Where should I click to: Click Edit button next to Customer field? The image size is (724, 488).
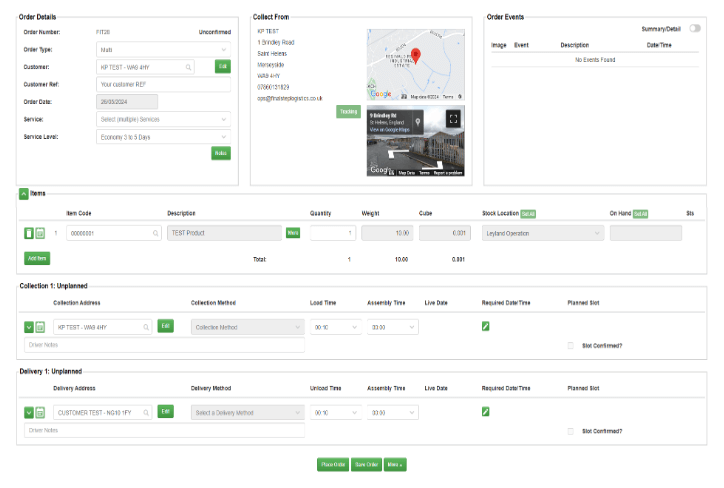pyautogui.click(x=223, y=66)
